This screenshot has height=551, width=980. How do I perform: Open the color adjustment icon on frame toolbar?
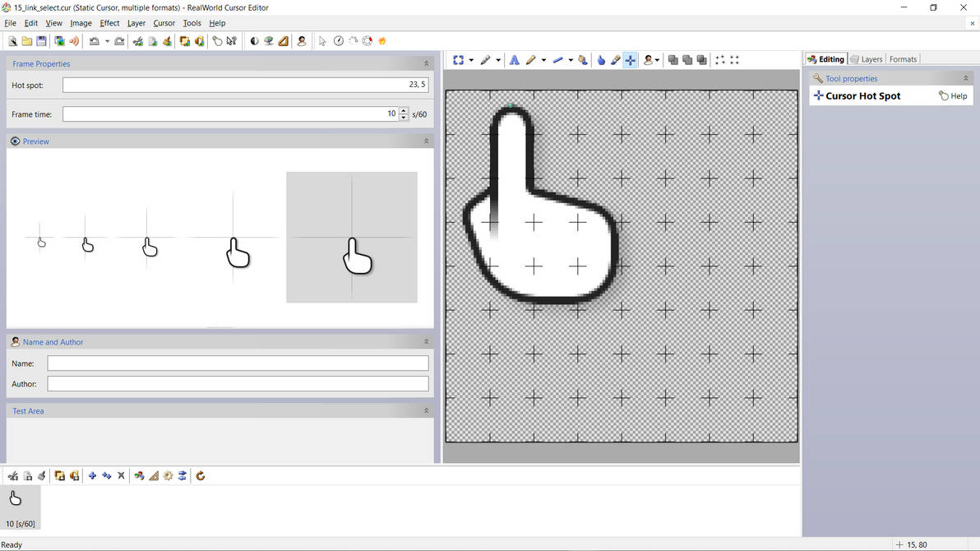[x=139, y=475]
